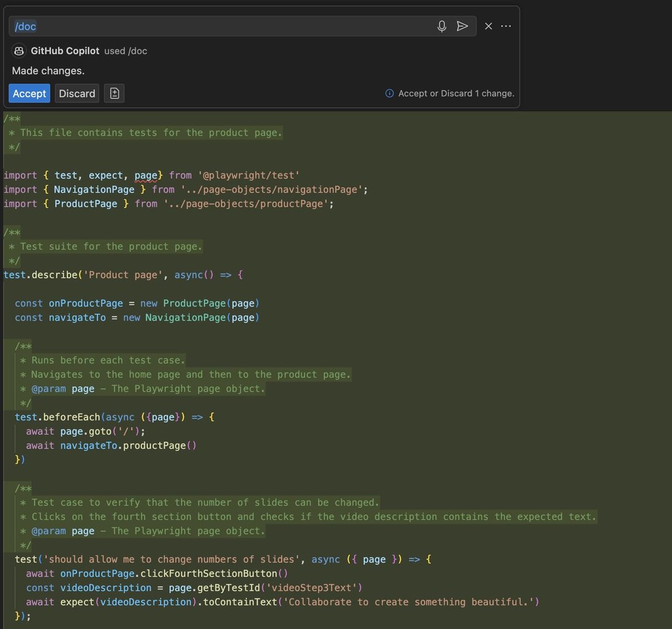Discard the Copilot-generated changes

click(76, 93)
